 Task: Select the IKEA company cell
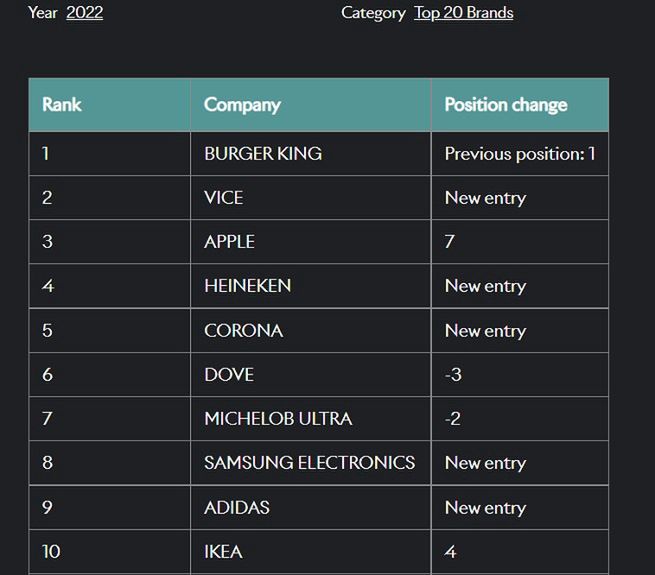[223, 552]
